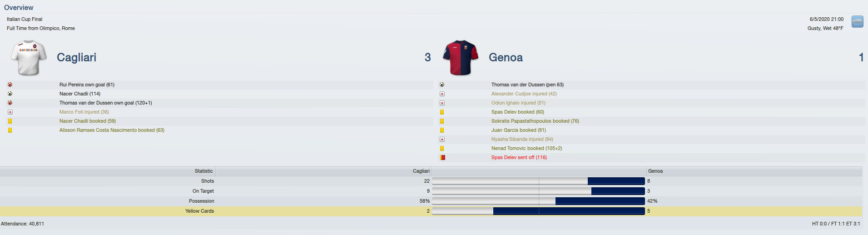Click the Possession comparison bar

click(x=538, y=201)
